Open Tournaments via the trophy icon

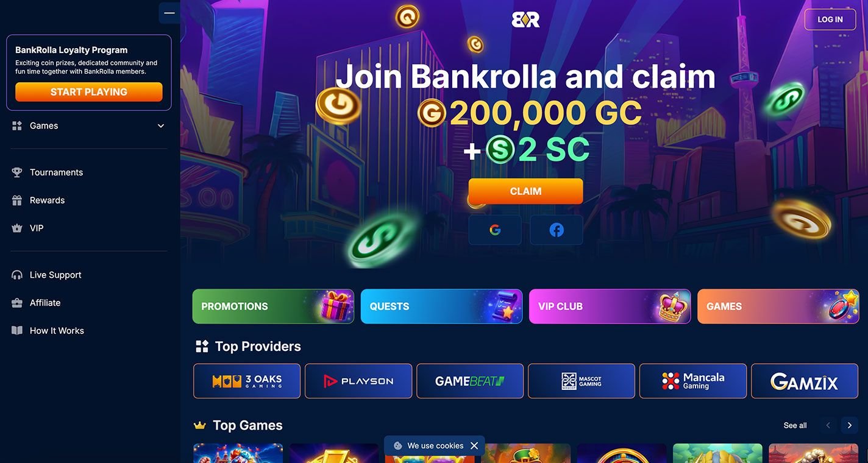click(17, 172)
